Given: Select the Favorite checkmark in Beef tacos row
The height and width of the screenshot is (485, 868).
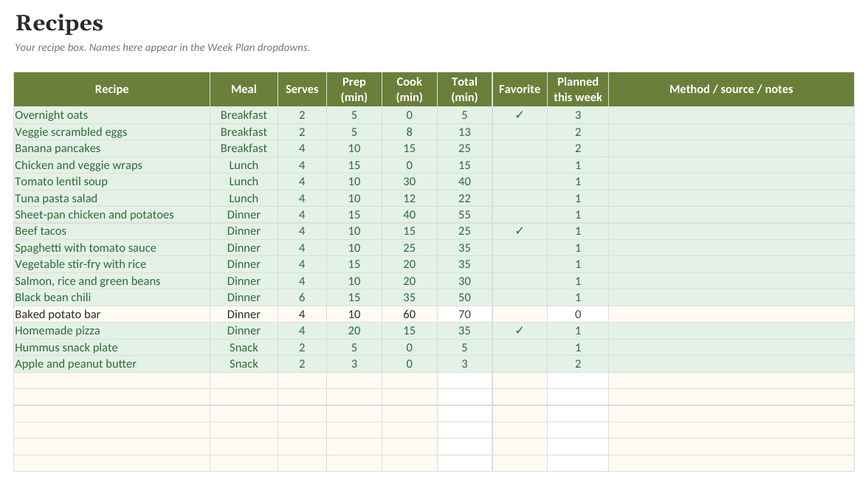Looking at the screenshot, I should [x=520, y=232].
